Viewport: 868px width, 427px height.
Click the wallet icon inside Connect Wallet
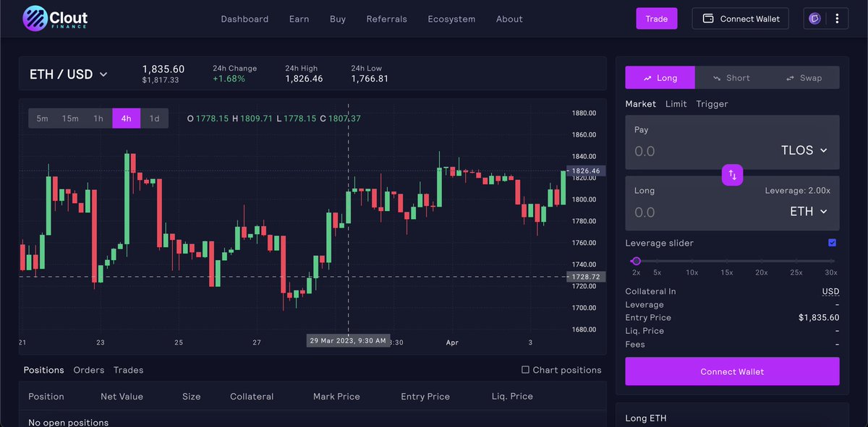click(710, 19)
